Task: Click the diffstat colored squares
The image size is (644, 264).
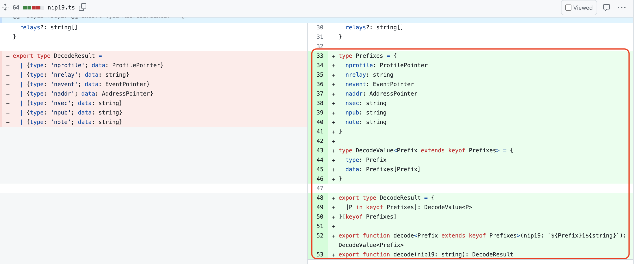Action: coord(33,8)
